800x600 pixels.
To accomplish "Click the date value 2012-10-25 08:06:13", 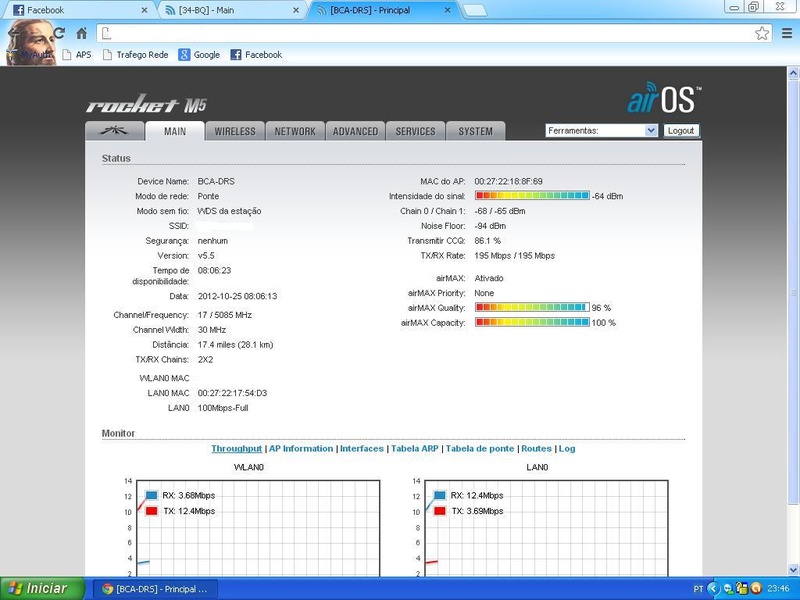I will click(237, 296).
